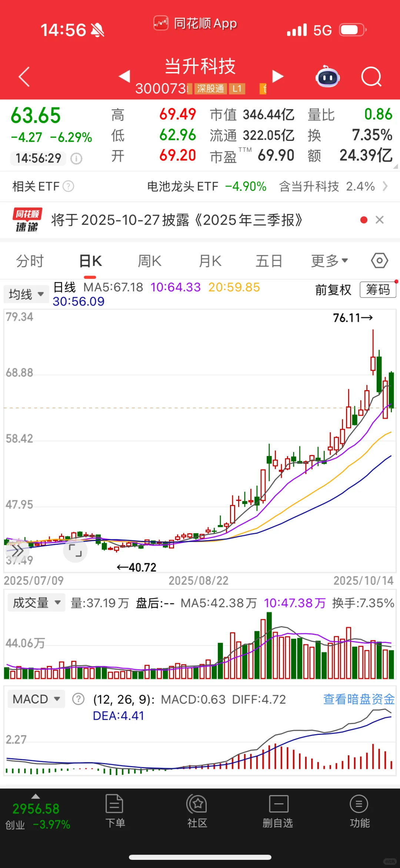Switch to 月K tab
Screen dimensions: 400x868
click(210, 261)
